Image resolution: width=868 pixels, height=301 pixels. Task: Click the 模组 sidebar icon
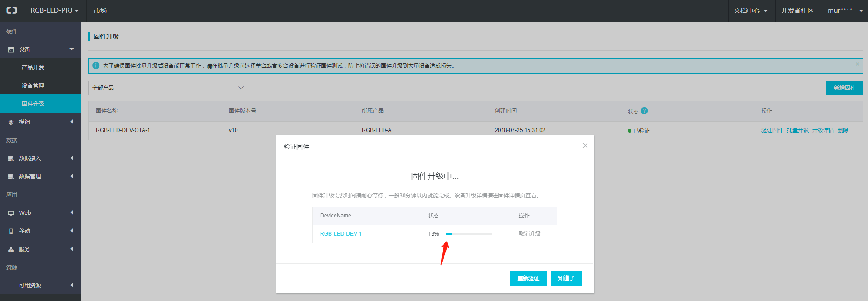click(x=11, y=122)
